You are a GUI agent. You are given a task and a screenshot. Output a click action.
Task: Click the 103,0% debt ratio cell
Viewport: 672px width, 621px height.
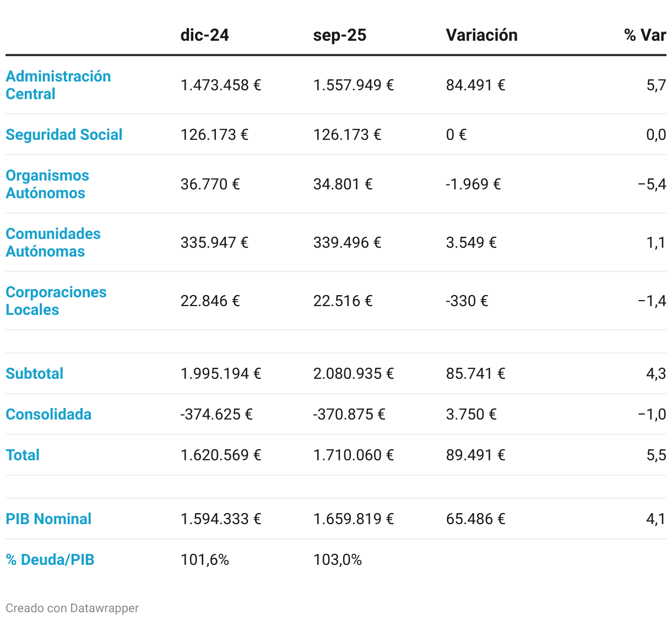[338, 559]
